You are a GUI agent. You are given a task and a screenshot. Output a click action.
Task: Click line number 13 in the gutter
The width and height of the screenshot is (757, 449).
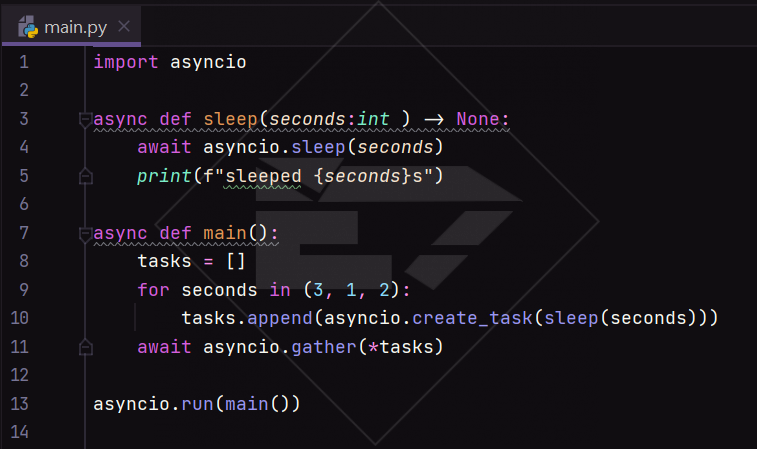[20, 404]
